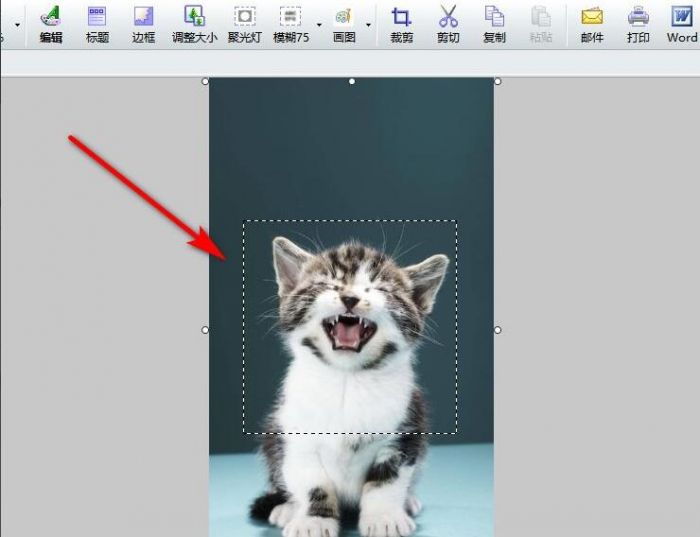This screenshot has height=537, width=700.
Task: Open the 画图 (Paint) tool
Action: 344,23
